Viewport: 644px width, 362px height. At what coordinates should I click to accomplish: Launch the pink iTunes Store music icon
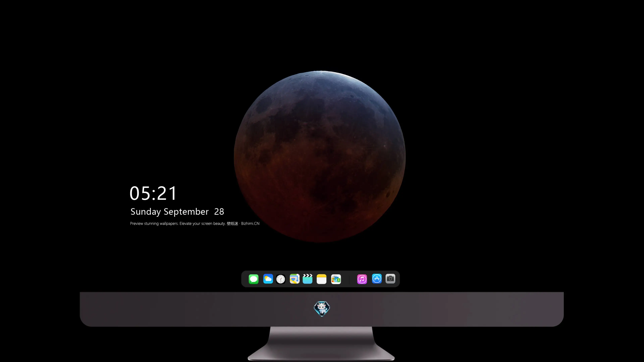tap(362, 279)
